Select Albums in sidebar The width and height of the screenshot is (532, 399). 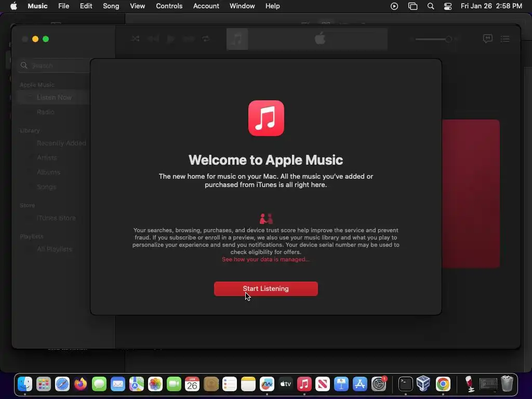tap(48, 172)
